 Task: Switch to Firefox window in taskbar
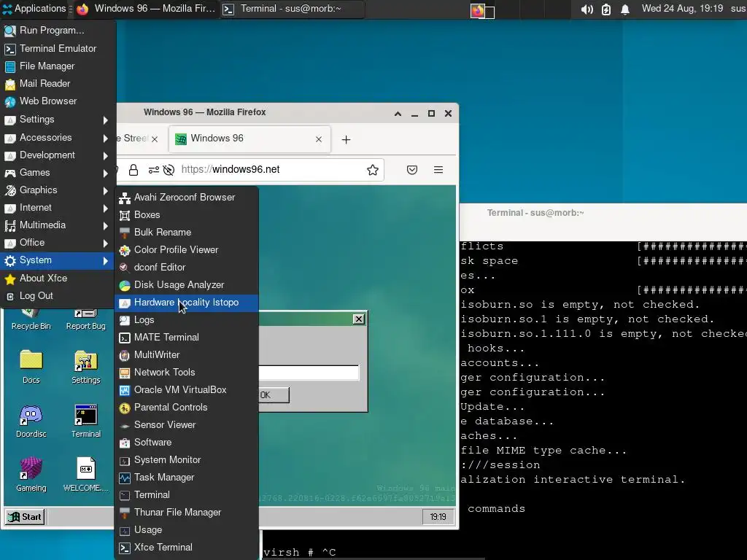pyautogui.click(x=146, y=9)
